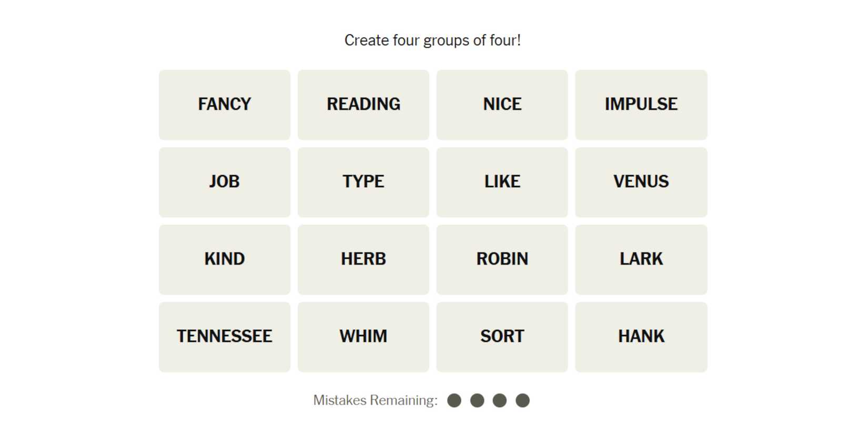Image resolution: width=868 pixels, height=434 pixels.
Task: Select the LARK tile
Action: [641, 259]
